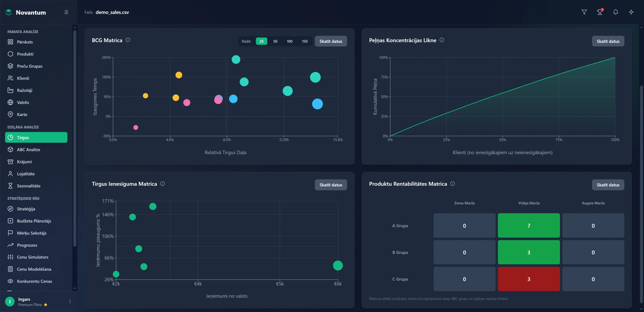The height and width of the screenshot is (312, 644).
Task: Click Skatīt datus on Peļņas Koncentrācijas Līkne
Action: 608,41
